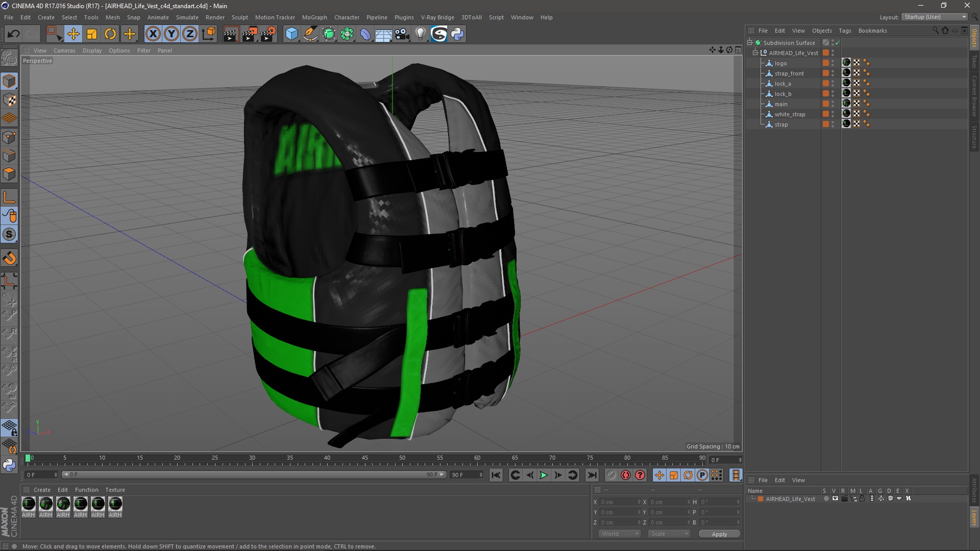Open Object Manager Tags menu
This screenshot has width=980, height=551.
point(845,31)
